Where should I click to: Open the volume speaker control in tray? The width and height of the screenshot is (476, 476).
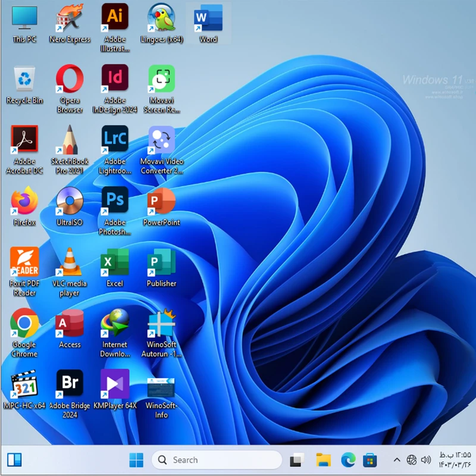click(426, 460)
